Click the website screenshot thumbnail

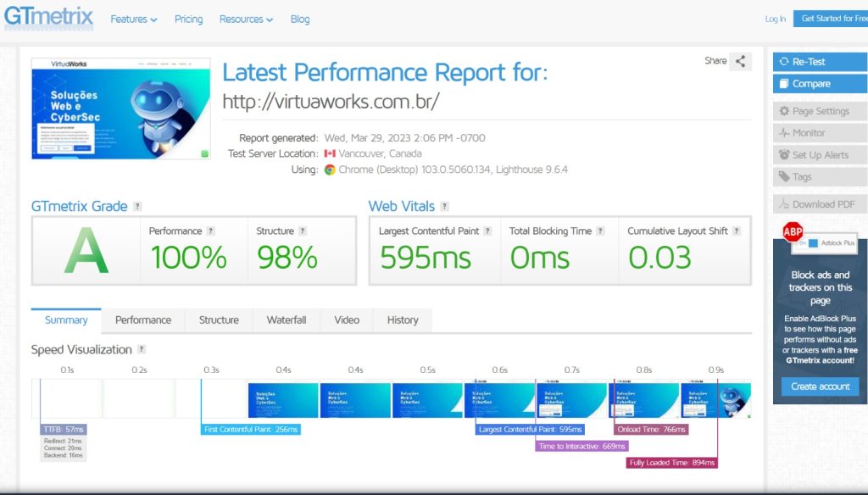(x=120, y=108)
